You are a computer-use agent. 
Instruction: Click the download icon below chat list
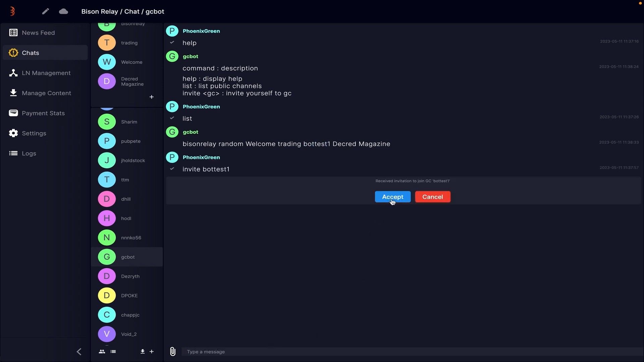(143, 351)
